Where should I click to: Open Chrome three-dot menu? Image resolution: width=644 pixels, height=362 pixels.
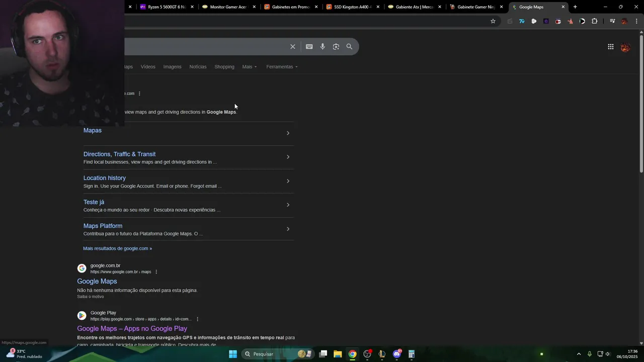click(x=636, y=21)
